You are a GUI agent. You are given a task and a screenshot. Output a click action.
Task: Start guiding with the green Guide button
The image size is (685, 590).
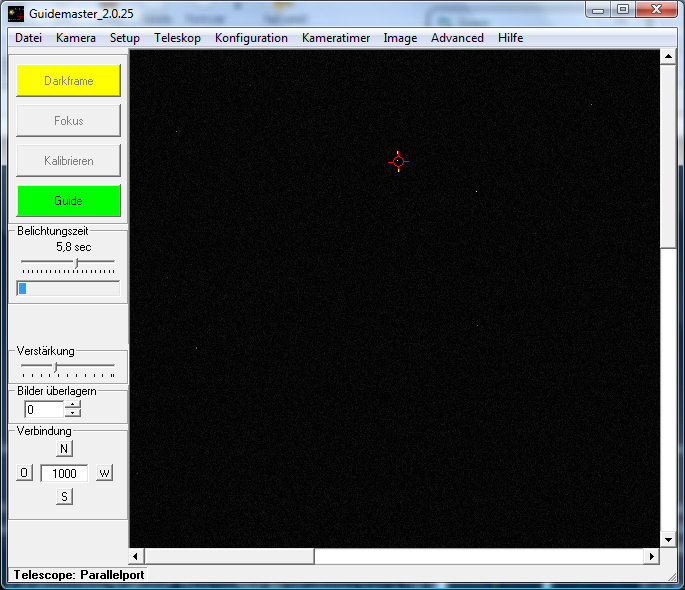69,201
